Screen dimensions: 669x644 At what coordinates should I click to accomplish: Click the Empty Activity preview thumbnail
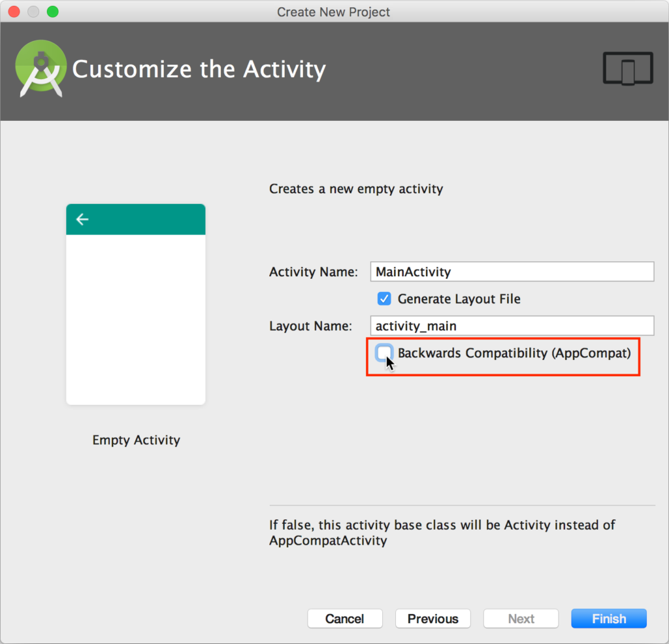pos(136,304)
